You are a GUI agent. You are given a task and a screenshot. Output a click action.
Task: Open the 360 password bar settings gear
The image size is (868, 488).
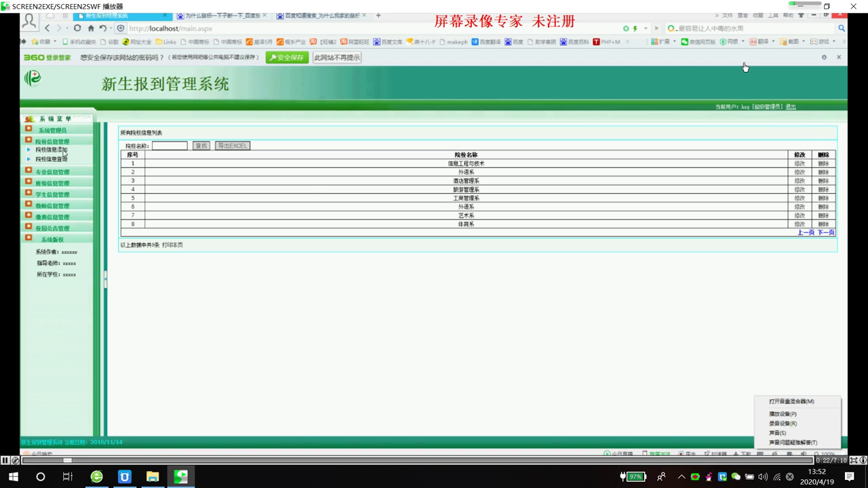[824, 58]
